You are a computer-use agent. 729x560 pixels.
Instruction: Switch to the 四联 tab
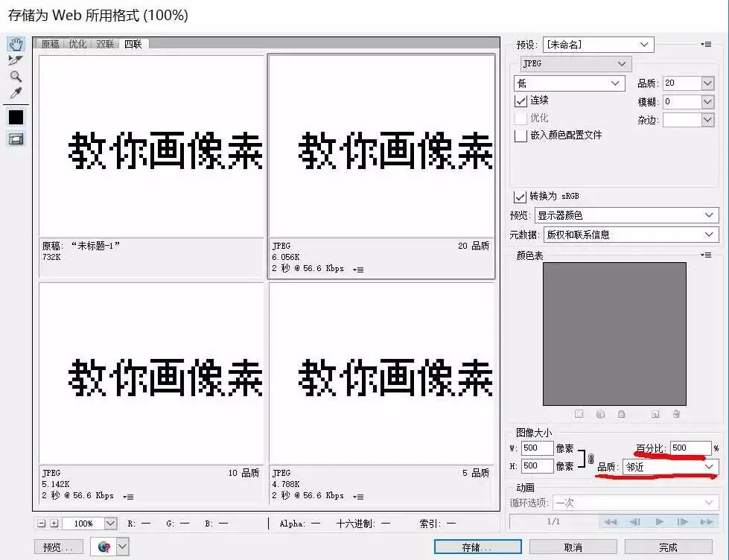[133, 44]
